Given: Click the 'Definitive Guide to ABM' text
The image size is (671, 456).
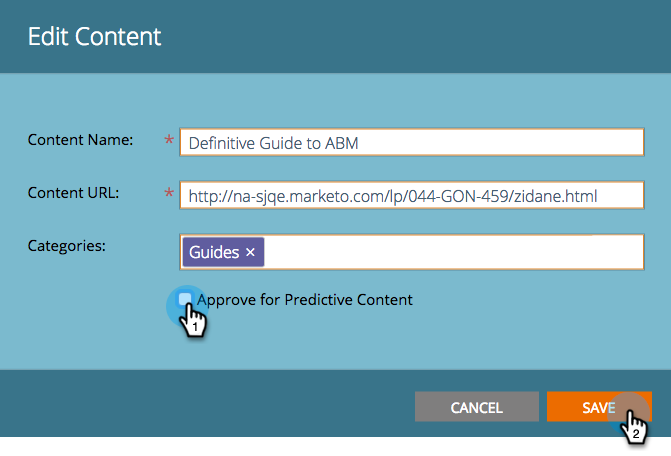Looking at the screenshot, I should [x=273, y=143].
